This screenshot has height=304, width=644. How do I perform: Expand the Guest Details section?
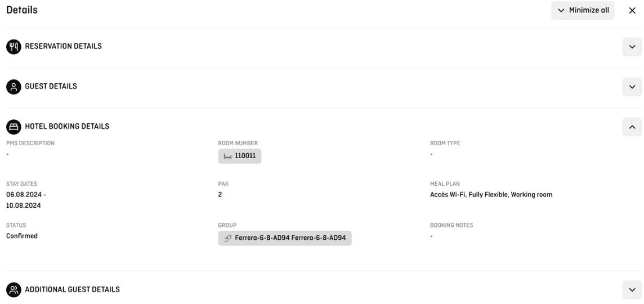tap(632, 87)
